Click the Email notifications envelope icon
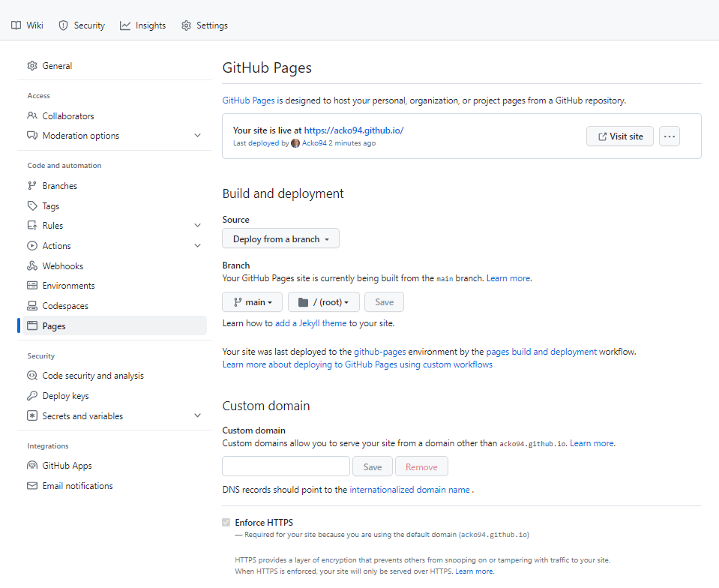Image resolution: width=719 pixels, height=588 pixels. [32, 486]
